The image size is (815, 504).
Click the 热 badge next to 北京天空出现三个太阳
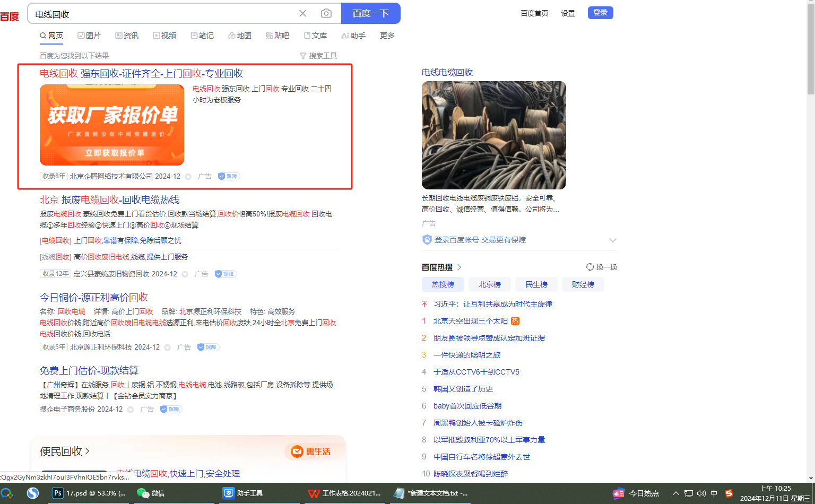[515, 321]
